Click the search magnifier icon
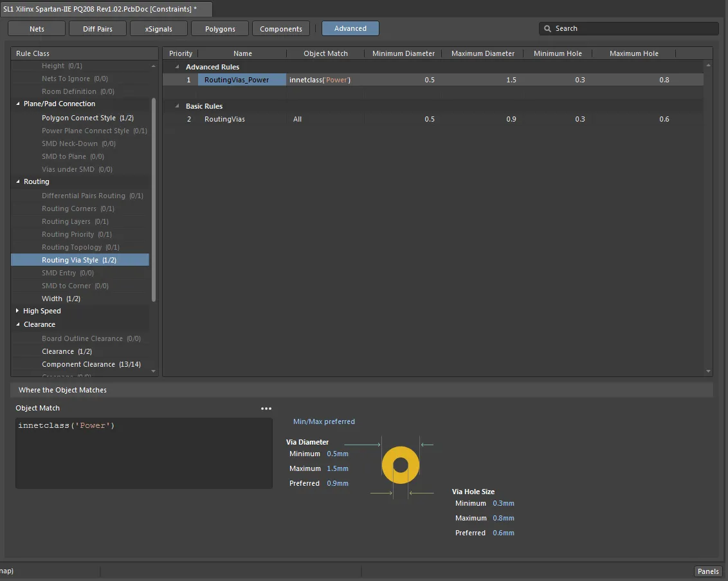This screenshot has height=581, width=728. point(547,29)
